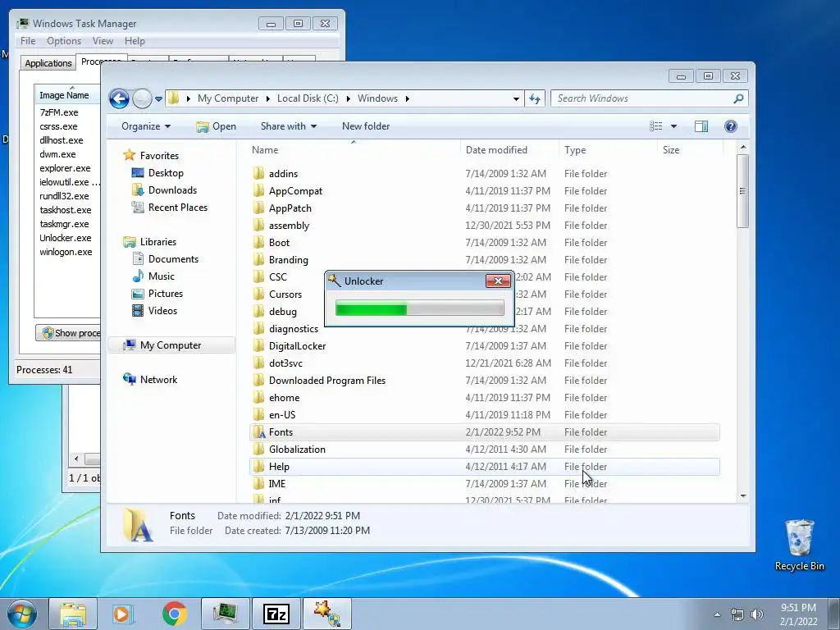Viewport: 840px width, 630px height.
Task: Expand the My Computer breadcrumb arrow
Action: [x=267, y=98]
